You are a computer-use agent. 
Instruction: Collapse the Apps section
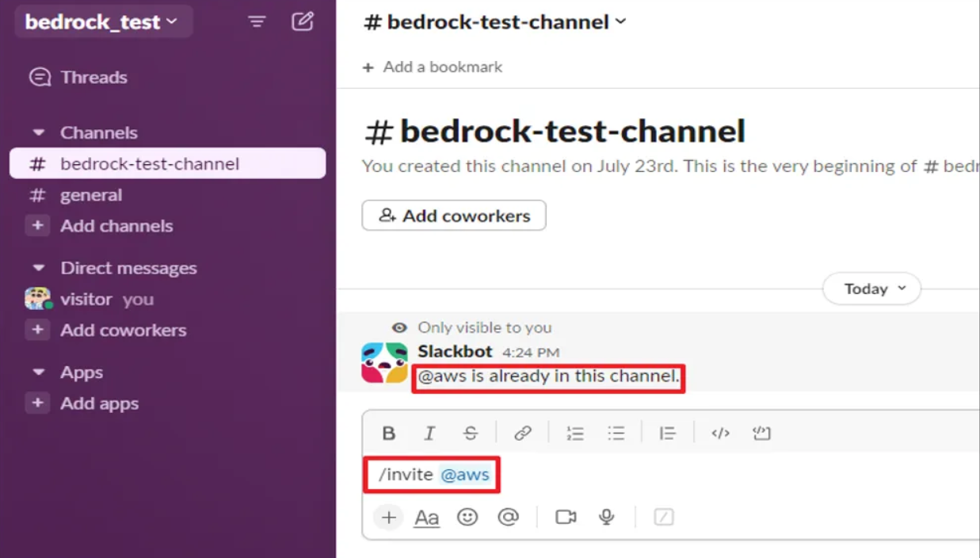38,372
